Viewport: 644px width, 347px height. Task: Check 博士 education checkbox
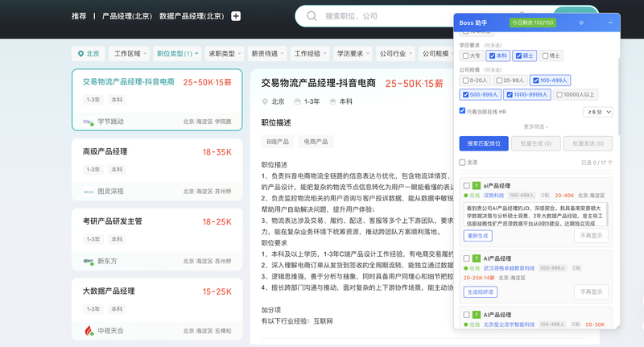click(545, 56)
